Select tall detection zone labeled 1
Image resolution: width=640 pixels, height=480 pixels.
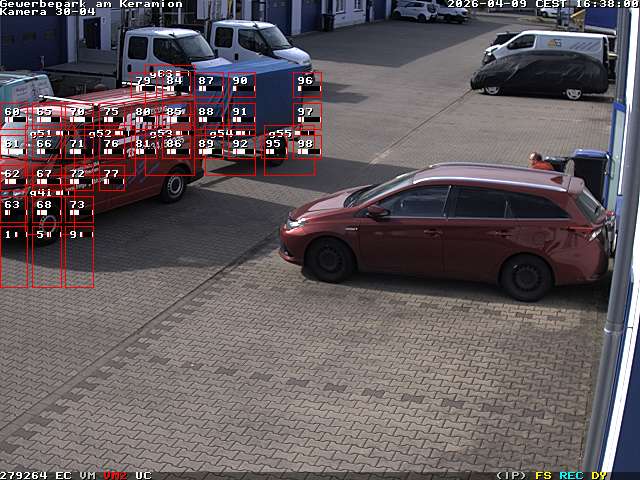[13, 257]
